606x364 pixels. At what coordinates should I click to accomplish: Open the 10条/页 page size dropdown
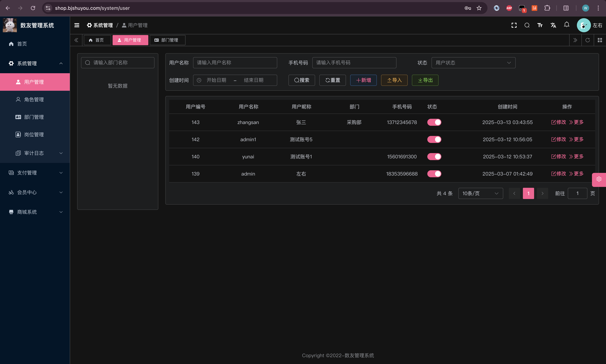tap(480, 193)
